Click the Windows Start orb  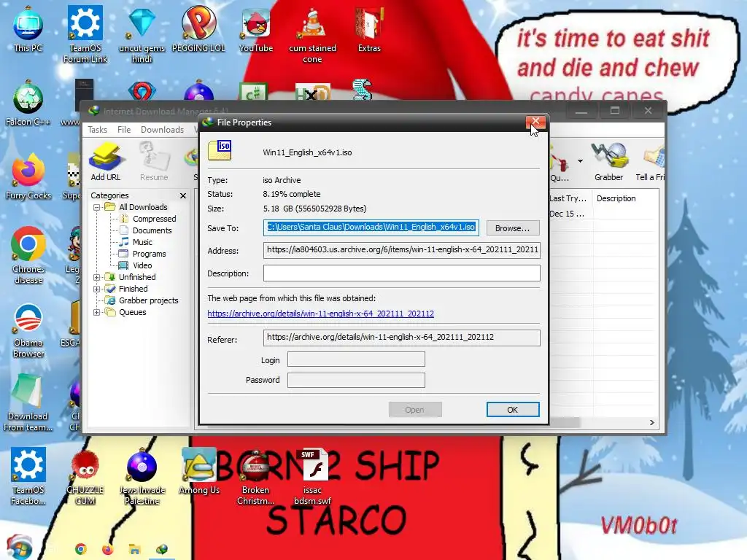point(19,548)
